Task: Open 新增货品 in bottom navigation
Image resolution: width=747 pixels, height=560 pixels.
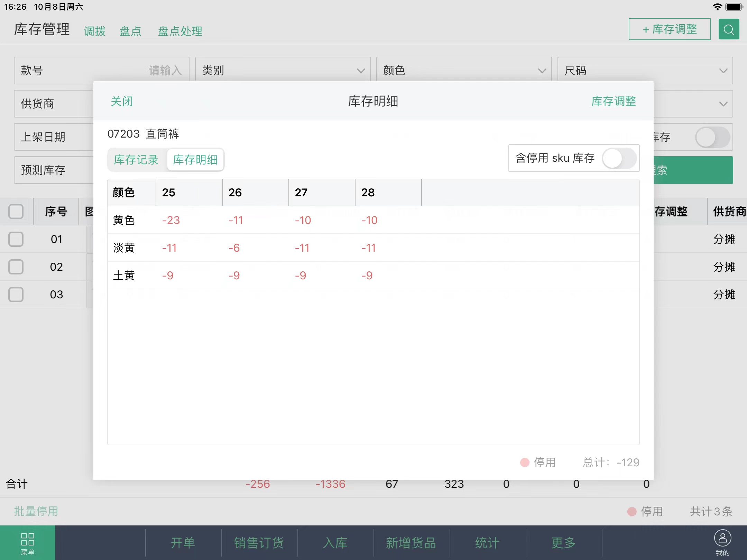Action: pyautogui.click(x=411, y=543)
